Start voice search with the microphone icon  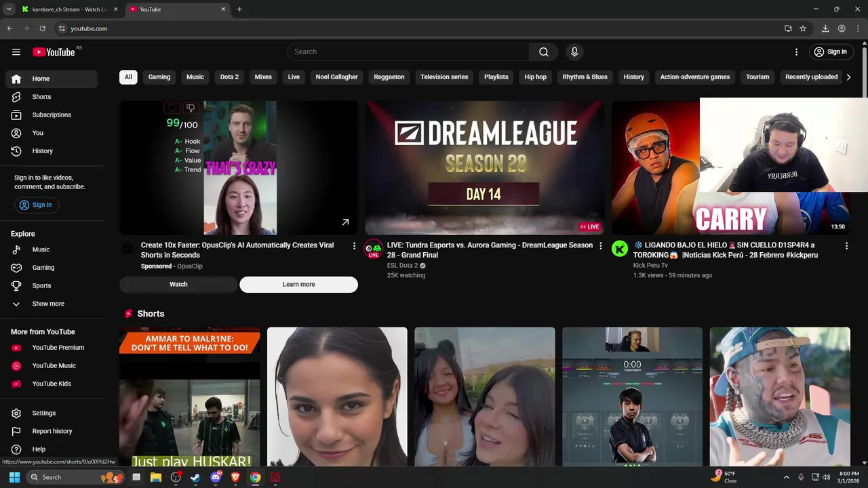click(x=574, y=52)
